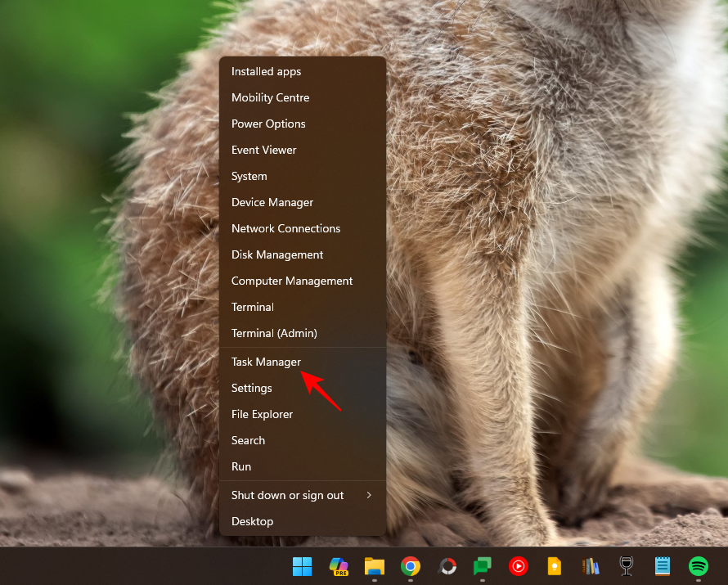Open the Run dialog
The height and width of the screenshot is (585, 728).
click(x=240, y=466)
